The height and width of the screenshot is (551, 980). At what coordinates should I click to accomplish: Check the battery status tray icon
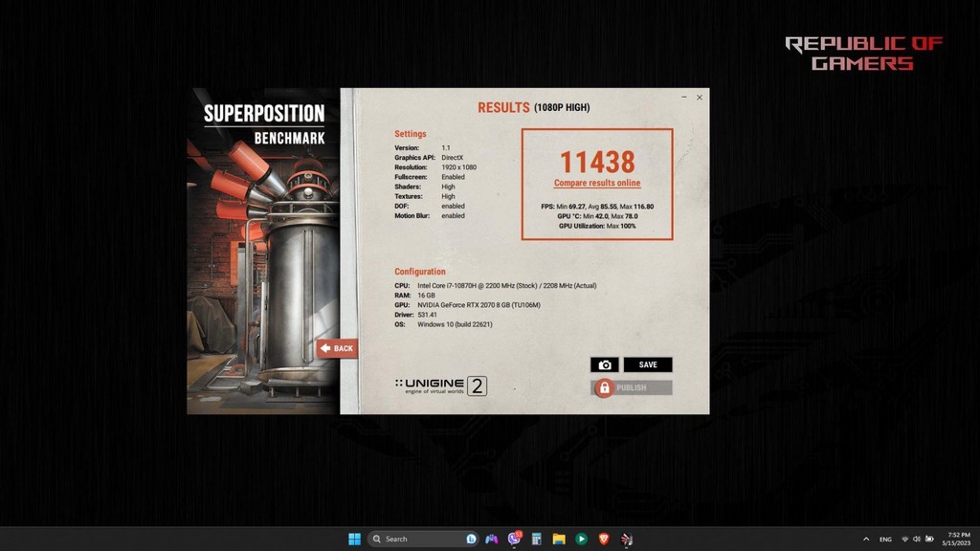pyautogui.click(x=929, y=540)
